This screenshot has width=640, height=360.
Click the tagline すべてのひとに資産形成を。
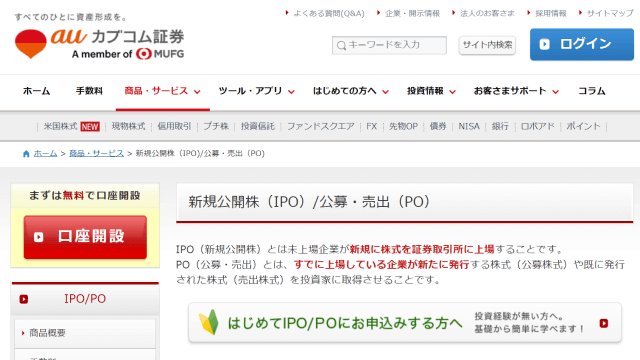71,17
